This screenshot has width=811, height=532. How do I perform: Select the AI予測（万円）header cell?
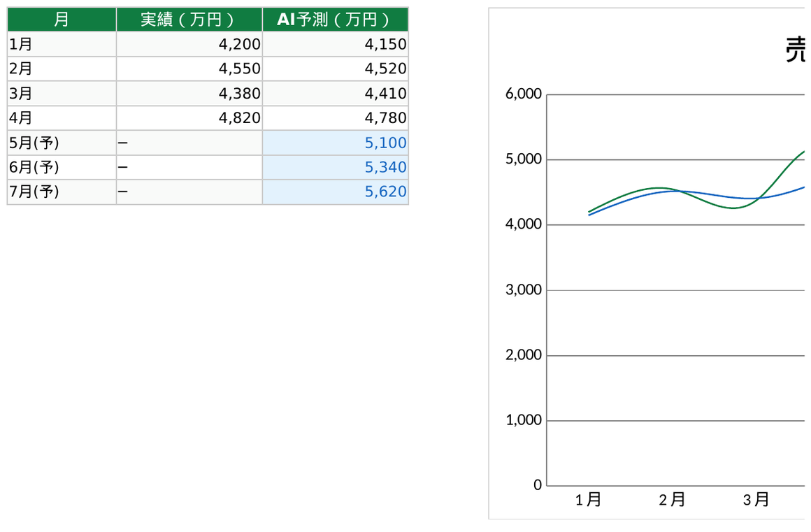[x=335, y=20]
